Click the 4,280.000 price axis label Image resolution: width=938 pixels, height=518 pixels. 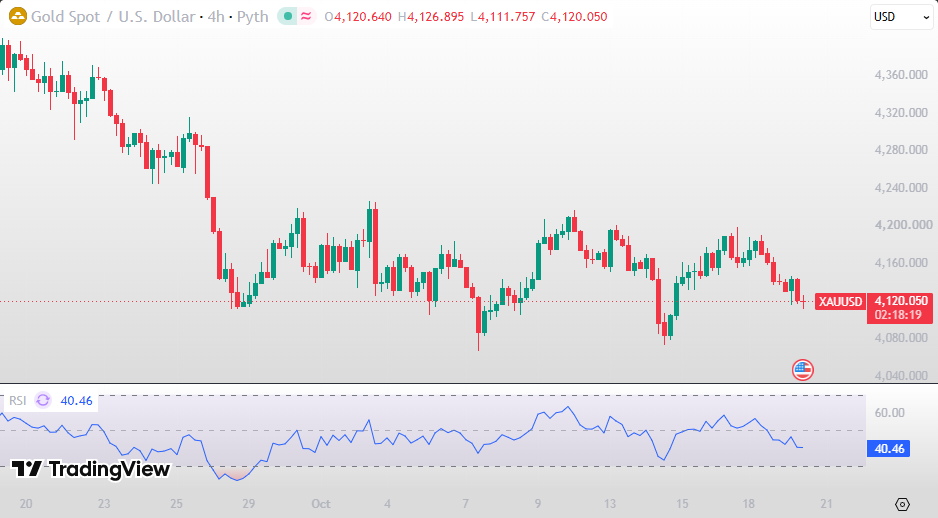pyautogui.click(x=901, y=150)
